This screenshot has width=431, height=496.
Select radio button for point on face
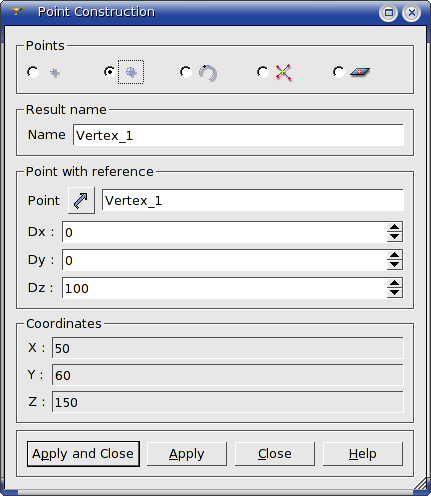click(339, 72)
